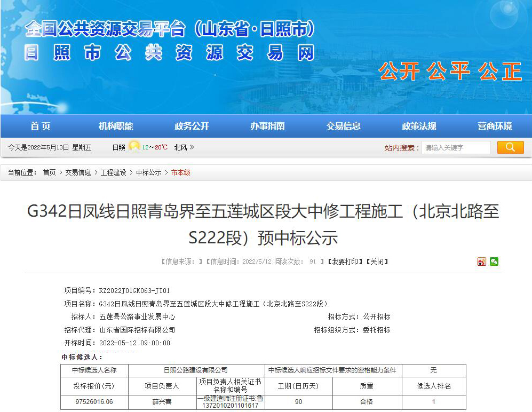Viewport: 532px width, 412px height.
Task: Click 委托招标 organization method value
Action: (x=377, y=330)
